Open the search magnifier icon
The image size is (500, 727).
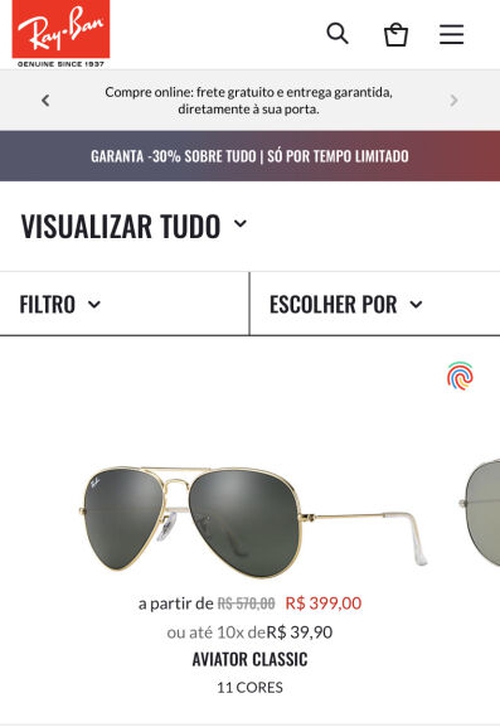(x=338, y=34)
